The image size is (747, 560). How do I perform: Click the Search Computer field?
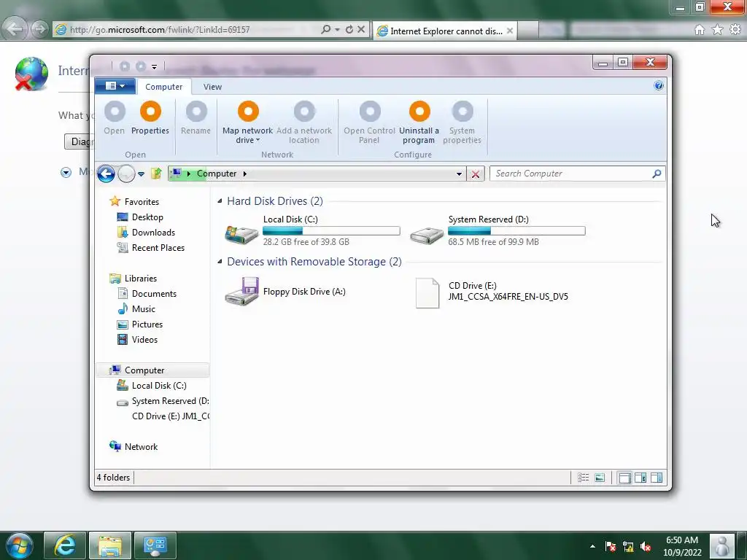[x=571, y=174]
